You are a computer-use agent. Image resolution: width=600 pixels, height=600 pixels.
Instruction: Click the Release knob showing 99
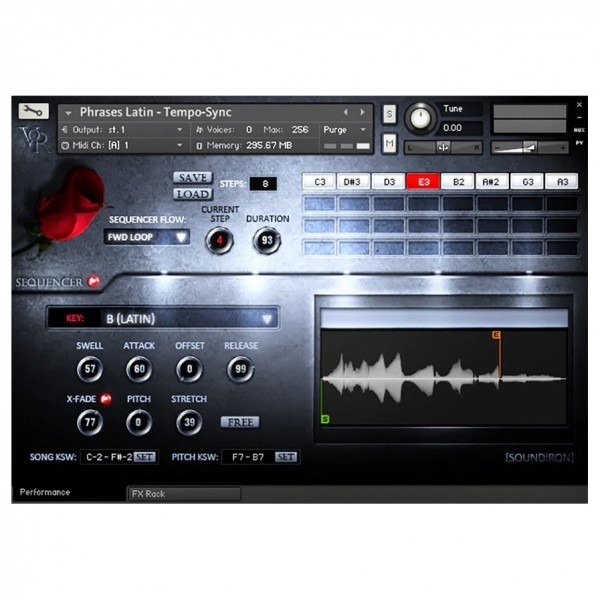241,369
